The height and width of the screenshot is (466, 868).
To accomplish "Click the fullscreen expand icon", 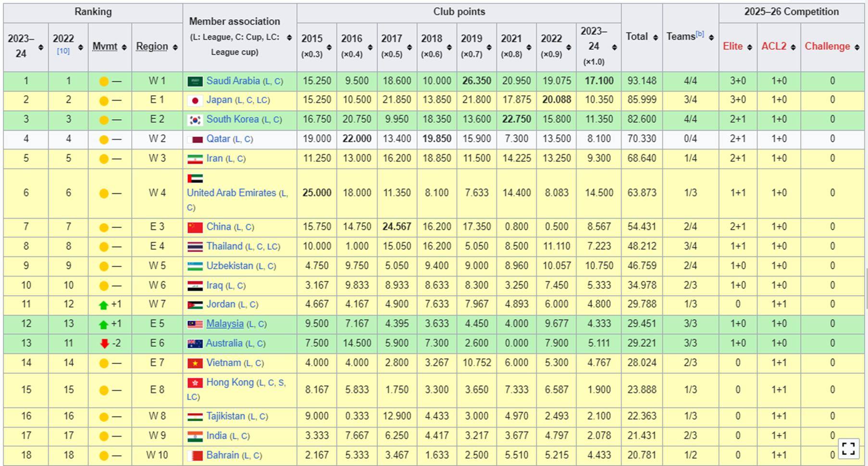I will pyautogui.click(x=848, y=448).
